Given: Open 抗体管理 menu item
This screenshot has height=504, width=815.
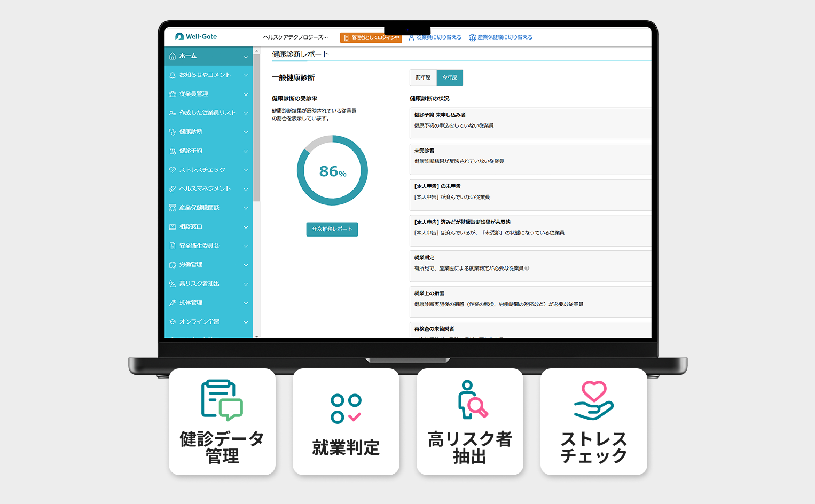Looking at the screenshot, I should (208, 303).
